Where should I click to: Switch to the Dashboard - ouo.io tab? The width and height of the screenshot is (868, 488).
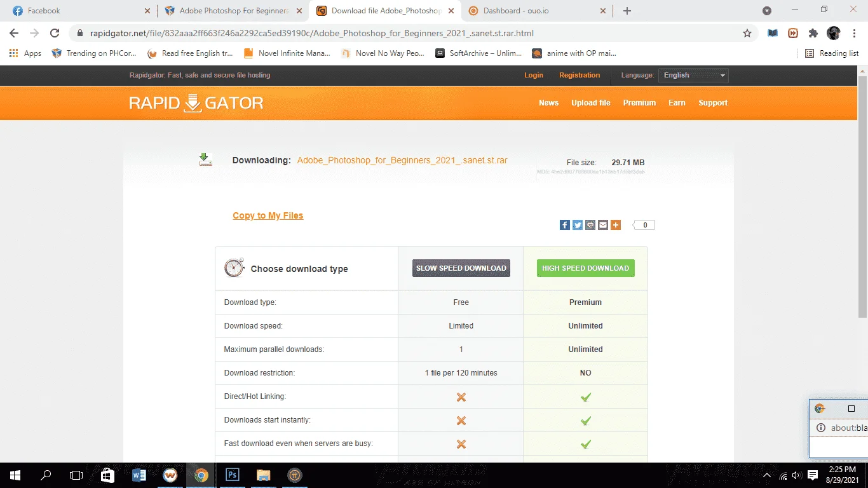[x=538, y=11]
